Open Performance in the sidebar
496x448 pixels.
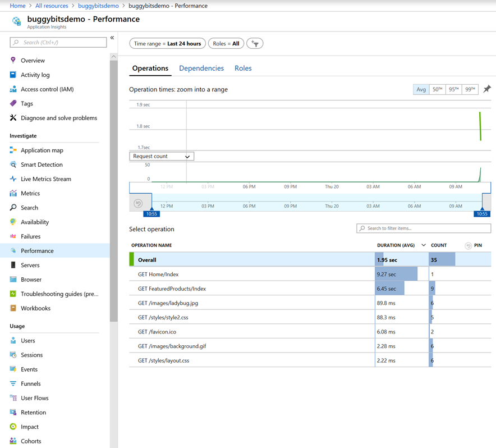55,251
